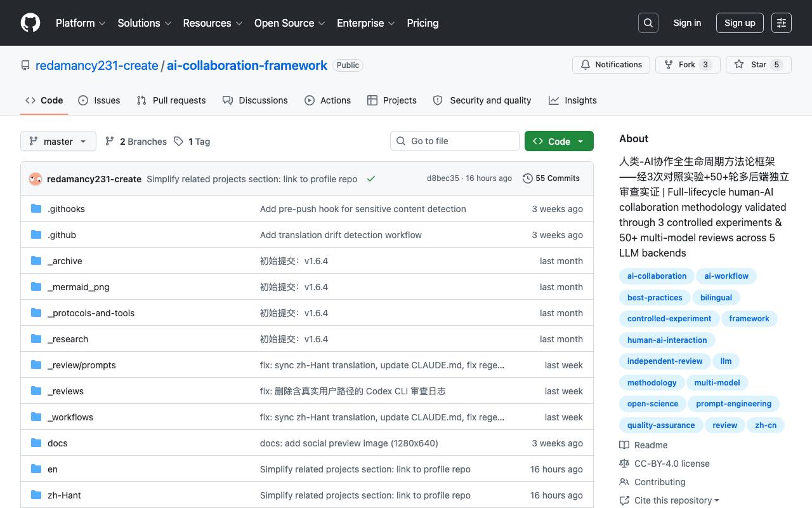Open the latest commit message 'Simplify related projects section'
Screen dimensions: 812x508
tap(252, 179)
